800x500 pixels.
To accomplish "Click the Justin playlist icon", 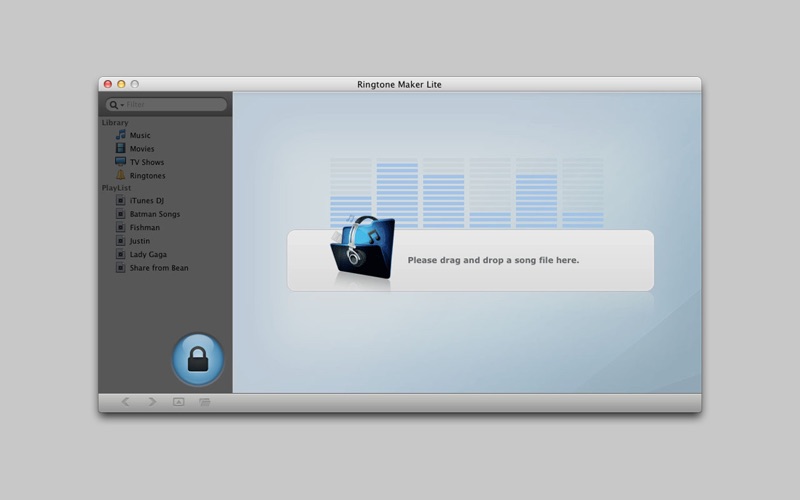I will click(120, 241).
